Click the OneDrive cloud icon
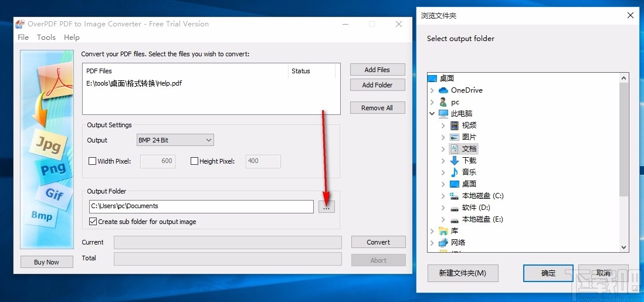This screenshot has width=644, height=302. 443,90
